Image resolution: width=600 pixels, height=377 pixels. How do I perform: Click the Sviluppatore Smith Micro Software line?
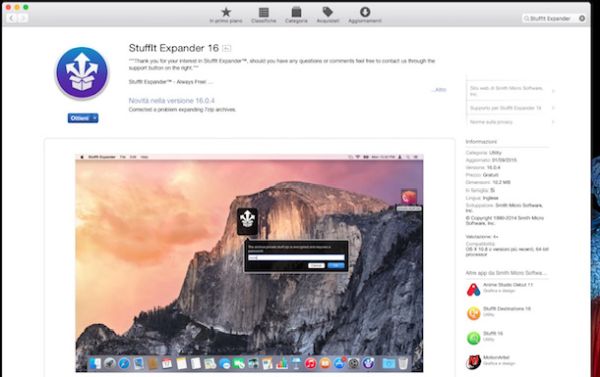[504, 208]
